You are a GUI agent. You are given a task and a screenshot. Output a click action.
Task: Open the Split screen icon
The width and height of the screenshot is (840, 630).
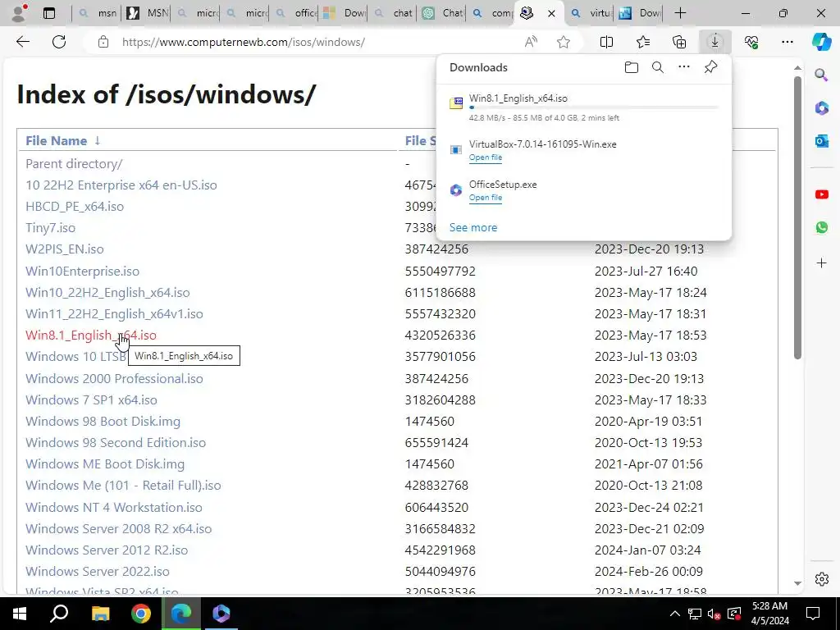[606, 42]
